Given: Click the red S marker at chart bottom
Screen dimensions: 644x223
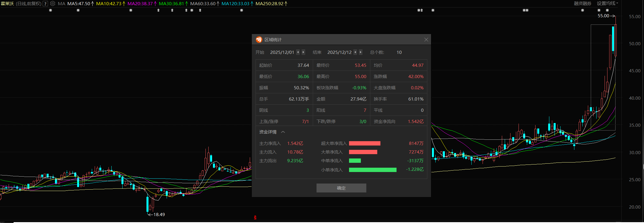Looking at the screenshot, I should pos(255,218).
